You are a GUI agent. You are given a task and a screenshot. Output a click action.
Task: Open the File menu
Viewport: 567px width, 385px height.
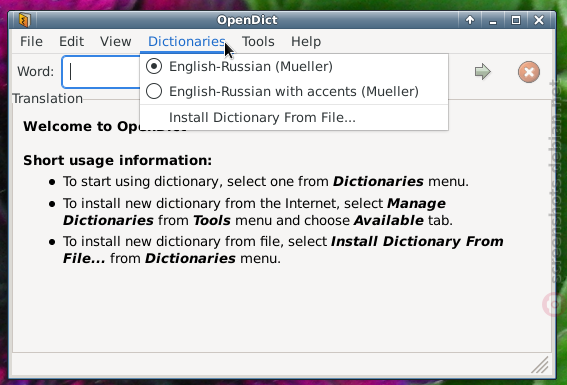[x=31, y=42]
